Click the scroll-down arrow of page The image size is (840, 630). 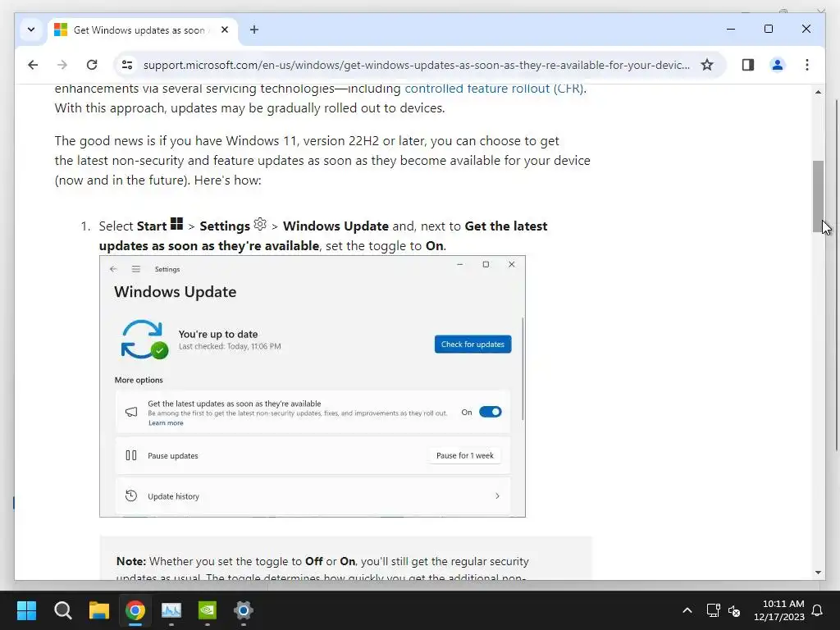(x=818, y=572)
